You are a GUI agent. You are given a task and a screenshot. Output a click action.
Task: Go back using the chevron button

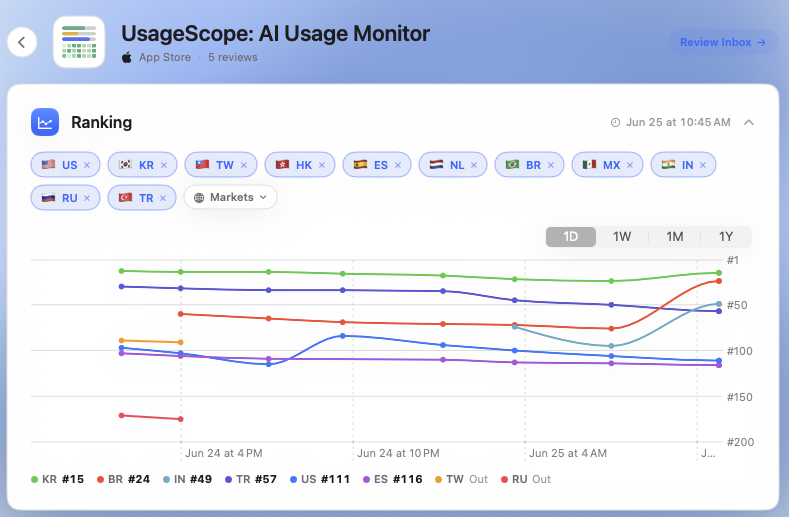click(x=22, y=42)
